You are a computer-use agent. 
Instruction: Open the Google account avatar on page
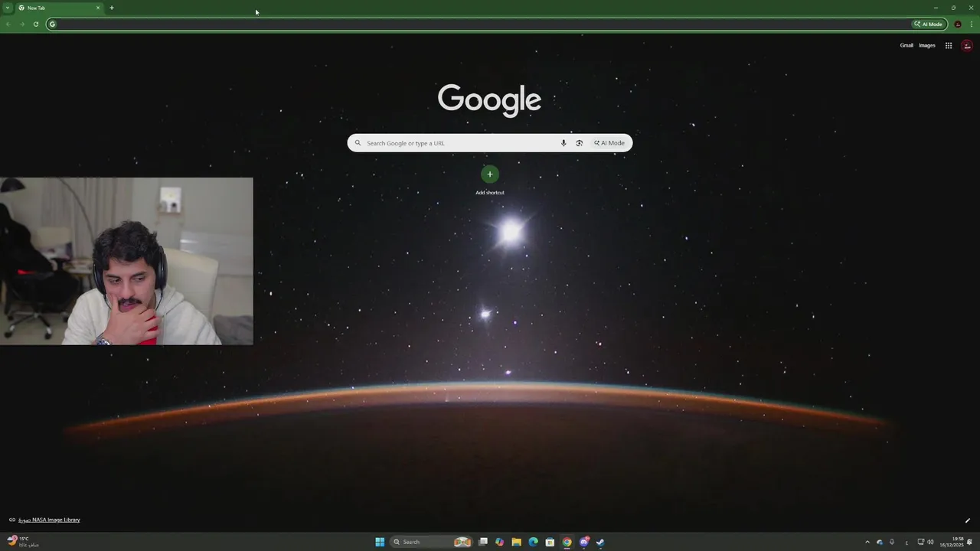[967, 45]
